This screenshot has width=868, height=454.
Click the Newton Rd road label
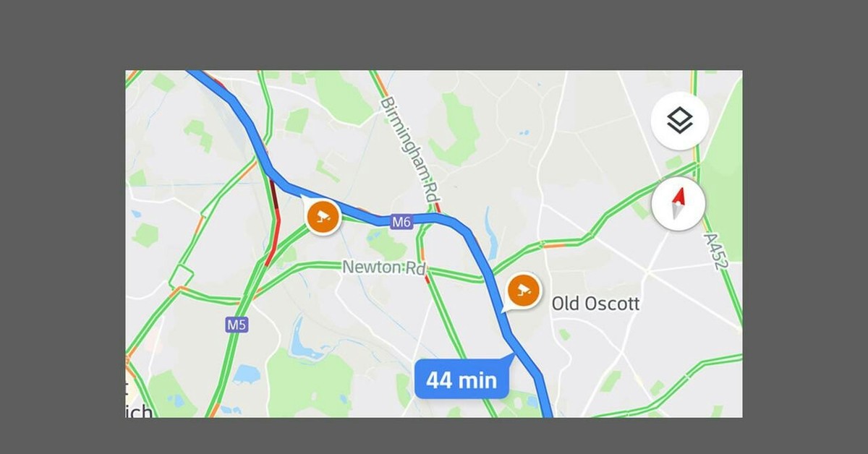click(383, 267)
